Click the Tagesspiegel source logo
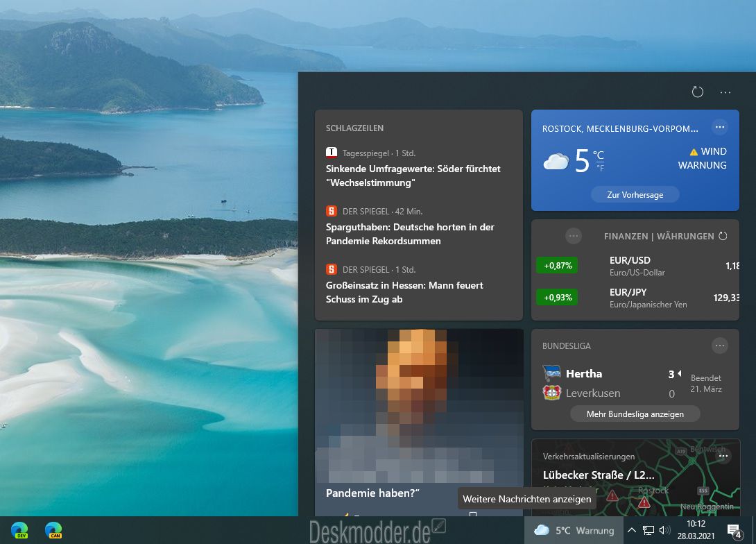Image resolution: width=756 pixels, height=544 pixels. 332,153
